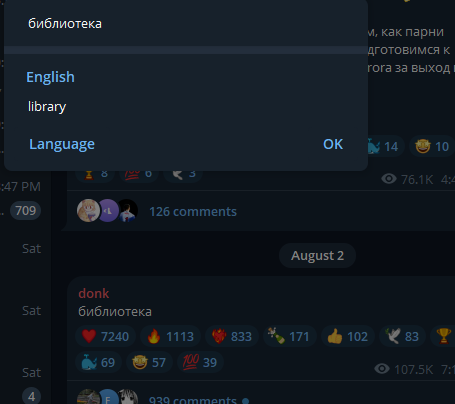Viewport: 455px width, 404px height.
Task: Tap the dove reaction with 83
Action: click(402, 336)
